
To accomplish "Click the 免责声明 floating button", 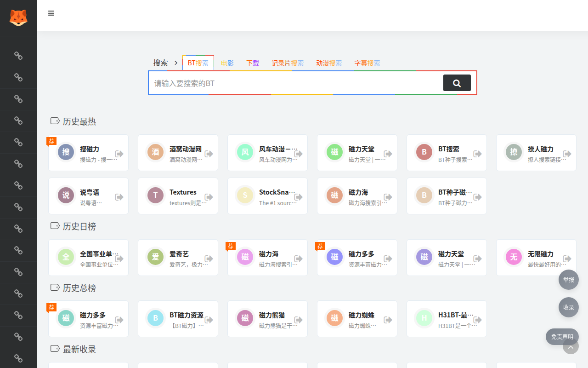I will click(562, 337).
